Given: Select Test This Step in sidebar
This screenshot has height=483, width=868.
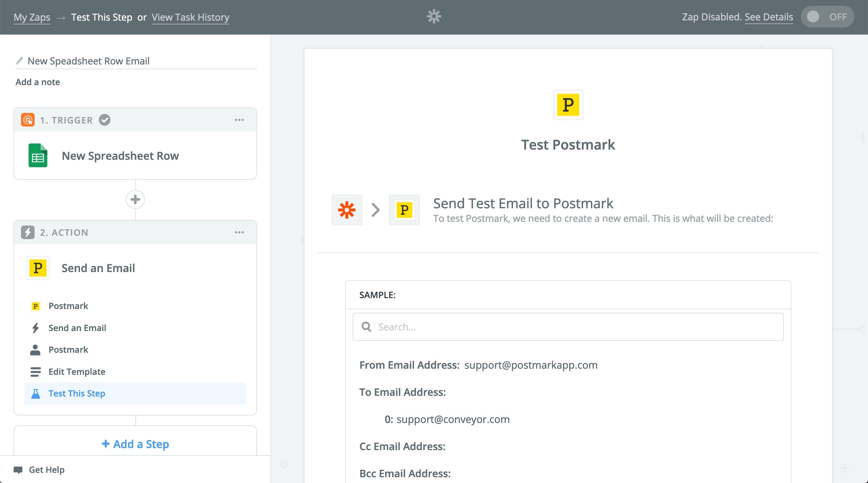Looking at the screenshot, I should [135, 393].
